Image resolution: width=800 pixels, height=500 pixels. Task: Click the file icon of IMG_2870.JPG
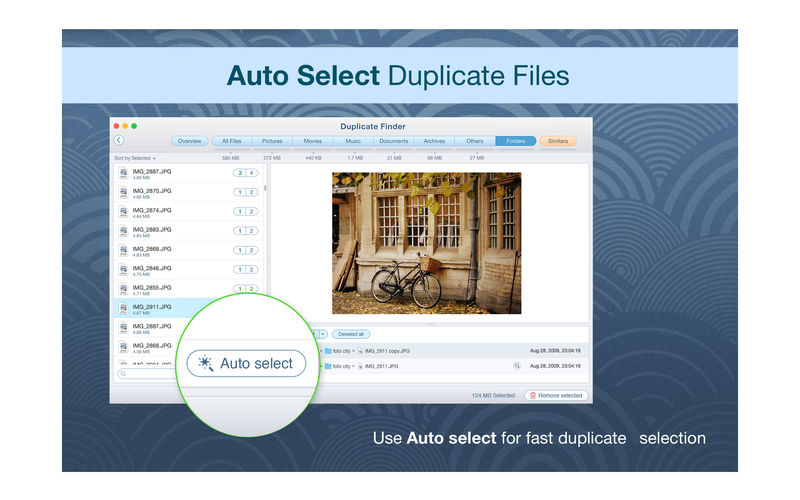[x=124, y=192]
